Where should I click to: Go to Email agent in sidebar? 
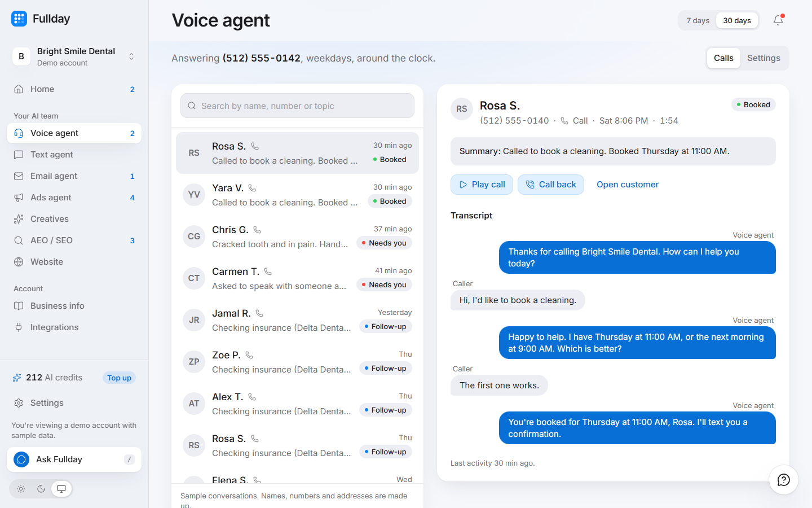[74, 176]
